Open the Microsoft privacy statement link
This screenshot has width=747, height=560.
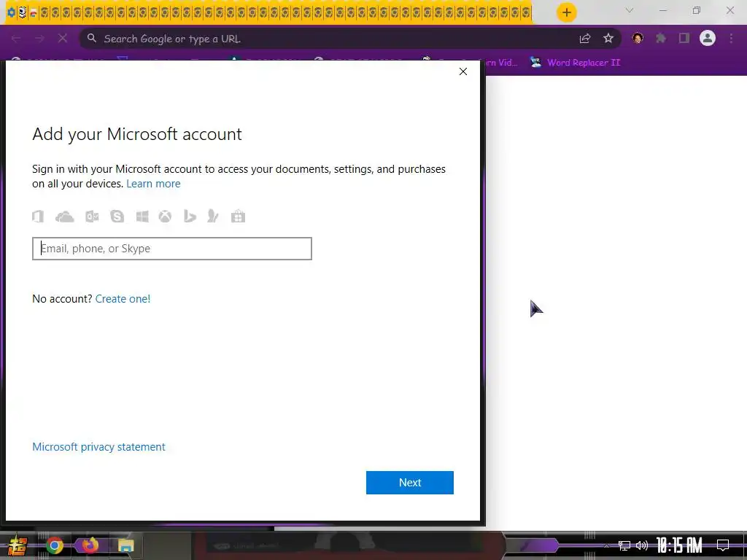pos(98,447)
